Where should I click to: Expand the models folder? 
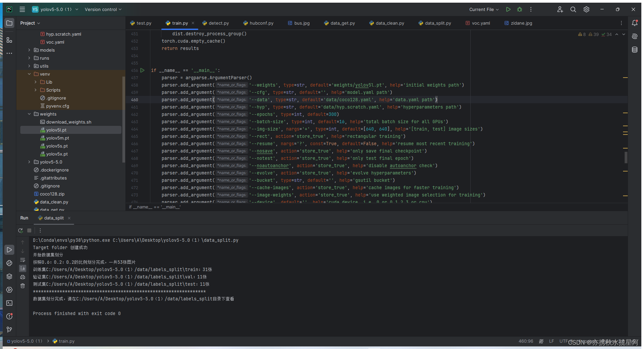pyautogui.click(x=29, y=50)
